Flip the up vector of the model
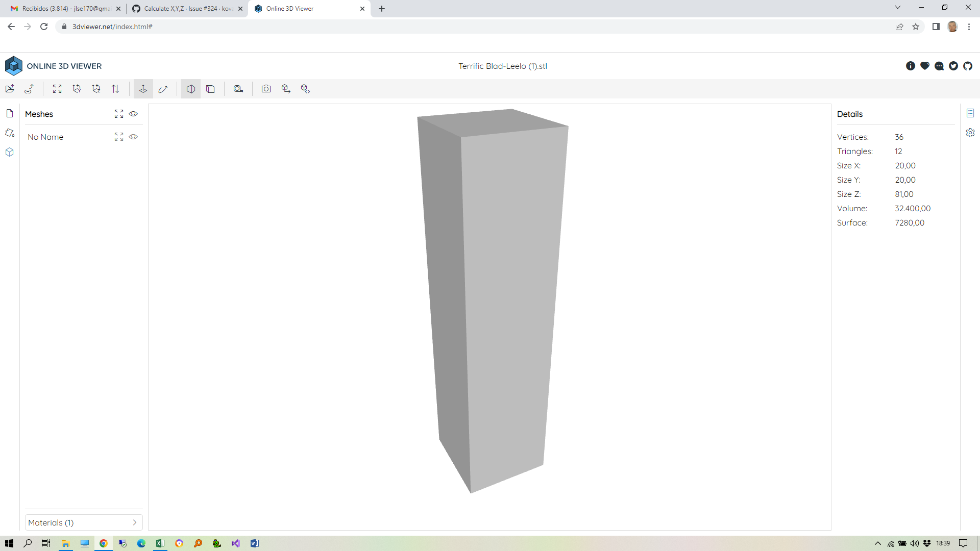The height and width of the screenshot is (551, 980). [115, 88]
